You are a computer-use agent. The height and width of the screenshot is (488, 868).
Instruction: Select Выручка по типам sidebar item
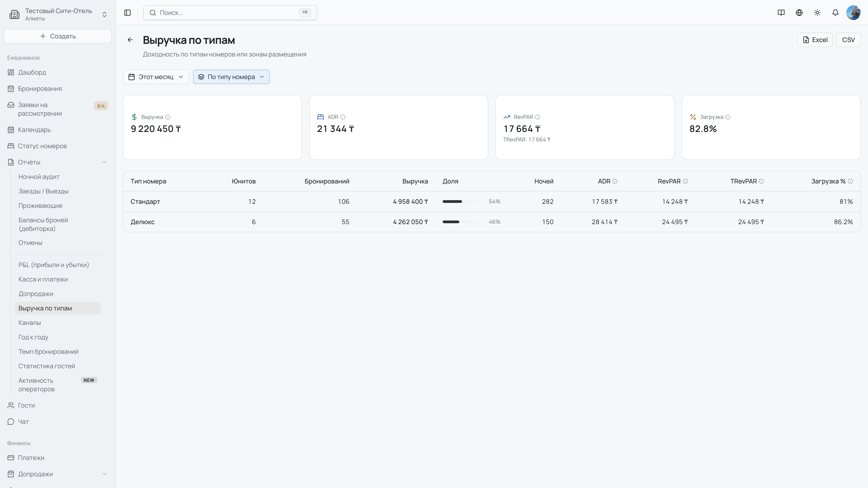(58, 308)
